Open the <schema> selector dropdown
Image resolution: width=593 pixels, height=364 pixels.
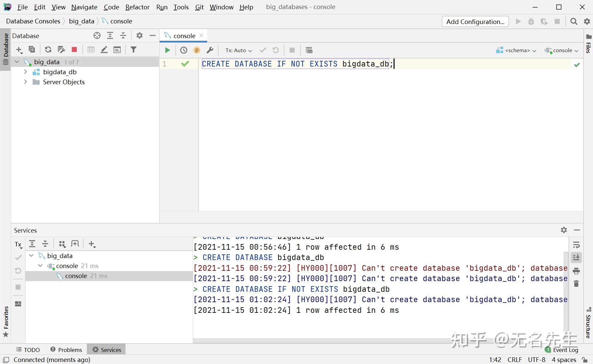click(516, 50)
